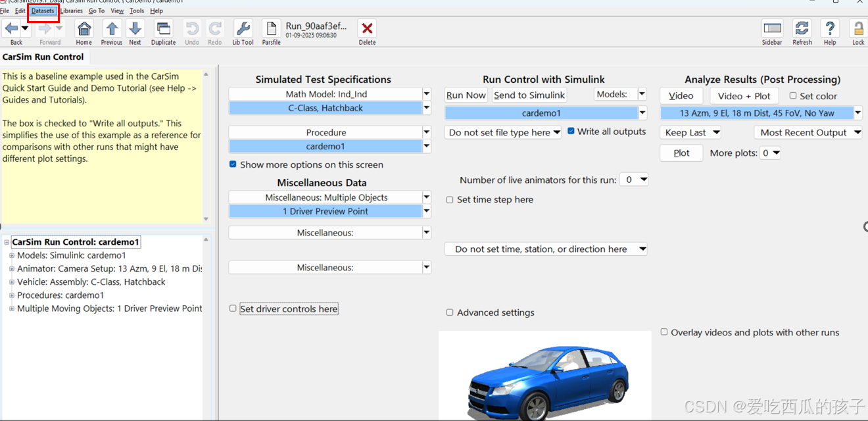The image size is (868, 421).
Task: Click the Forward arrow toolbar icon
Action: tap(45, 28)
